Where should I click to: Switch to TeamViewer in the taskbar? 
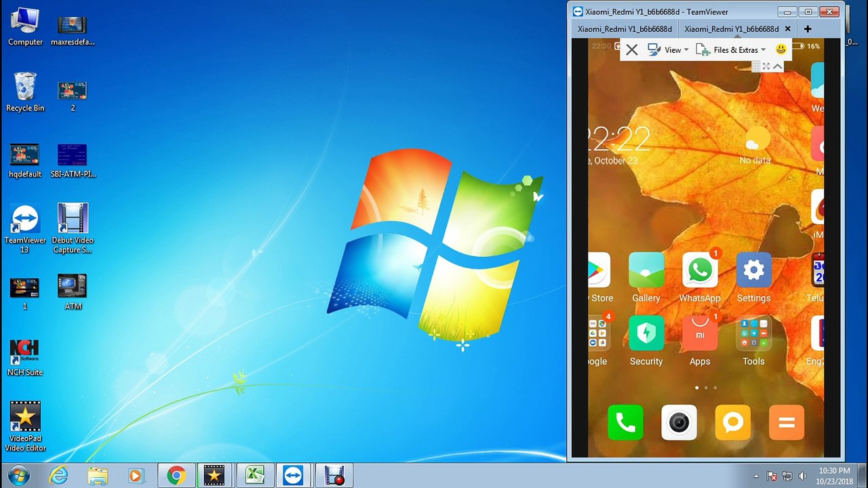point(293,476)
